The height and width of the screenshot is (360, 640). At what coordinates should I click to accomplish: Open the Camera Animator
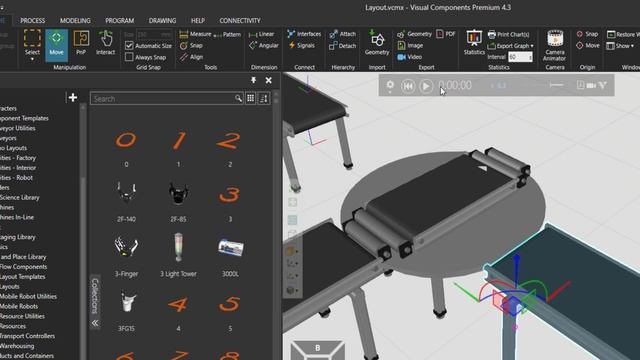pyautogui.click(x=554, y=45)
